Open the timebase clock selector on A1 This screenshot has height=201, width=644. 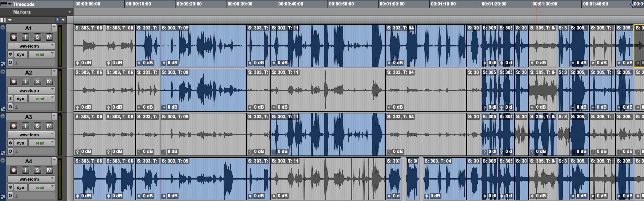10,62
